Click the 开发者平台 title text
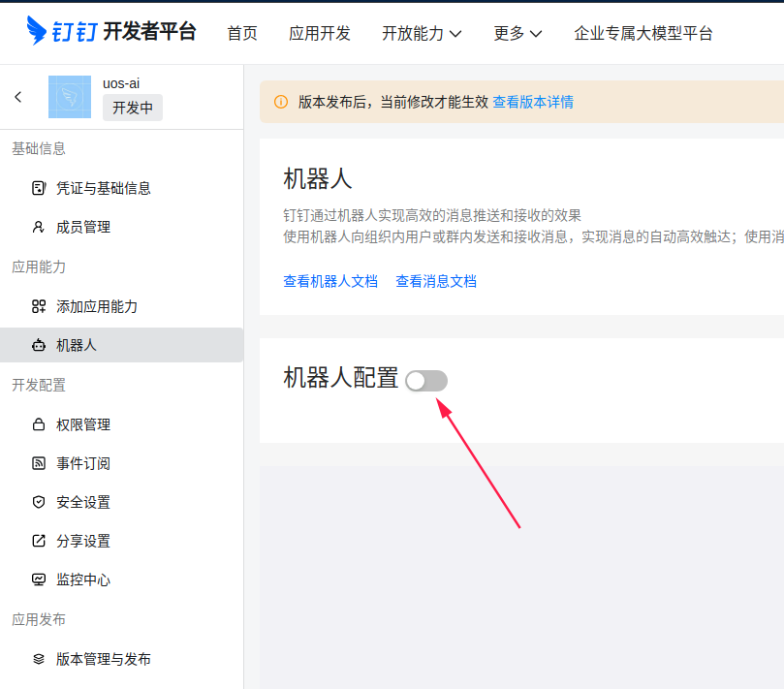 coord(149,31)
